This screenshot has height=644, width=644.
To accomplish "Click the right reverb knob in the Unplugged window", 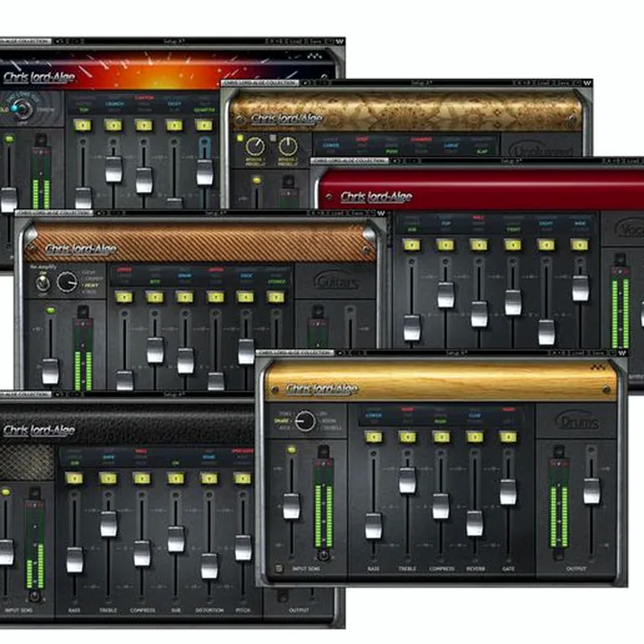I will 288,147.
